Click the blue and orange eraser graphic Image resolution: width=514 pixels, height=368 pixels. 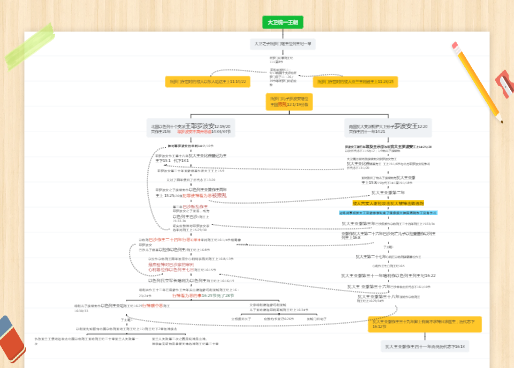[11, 339]
